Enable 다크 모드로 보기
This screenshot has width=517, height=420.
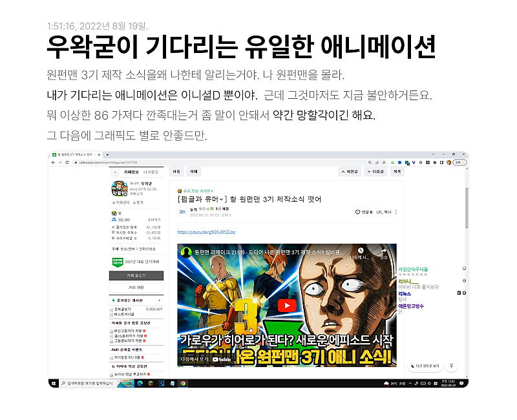click(x=425, y=366)
